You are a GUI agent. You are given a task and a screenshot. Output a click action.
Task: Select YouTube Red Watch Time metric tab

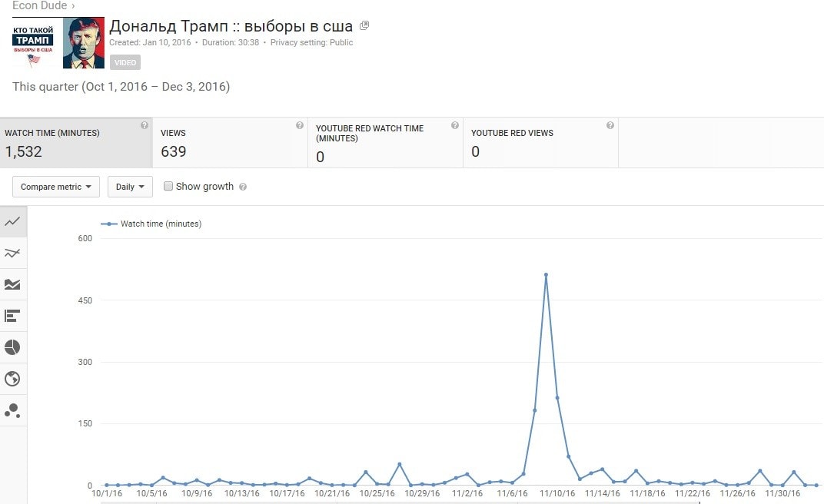point(385,143)
